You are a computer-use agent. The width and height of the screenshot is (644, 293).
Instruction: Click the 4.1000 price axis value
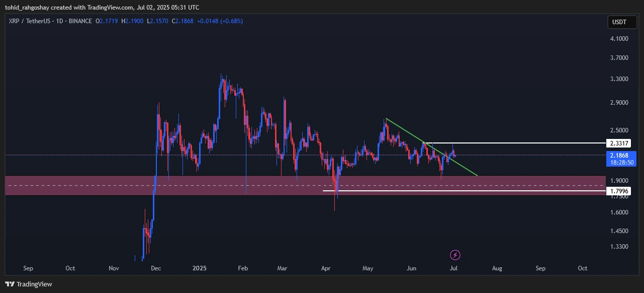click(x=619, y=39)
